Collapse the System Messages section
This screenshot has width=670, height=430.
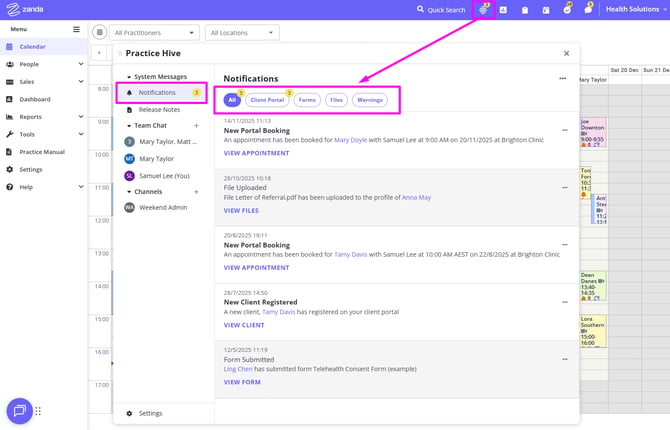coord(128,76)
